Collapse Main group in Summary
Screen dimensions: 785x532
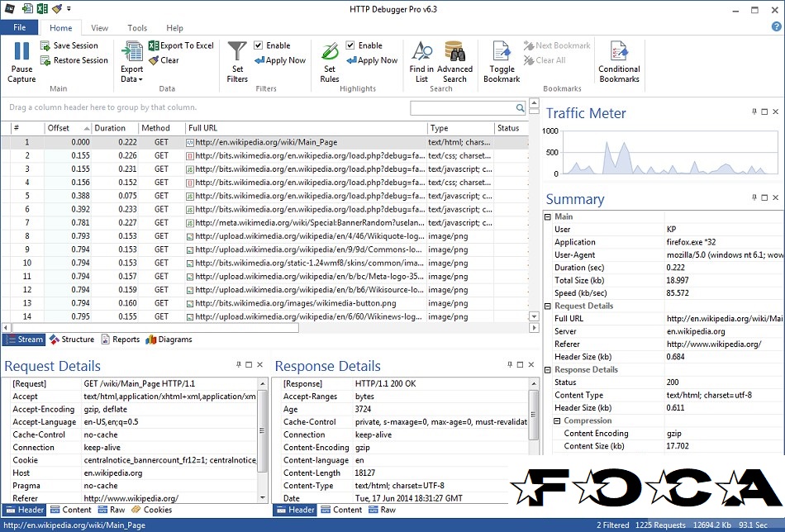(548, 216)
